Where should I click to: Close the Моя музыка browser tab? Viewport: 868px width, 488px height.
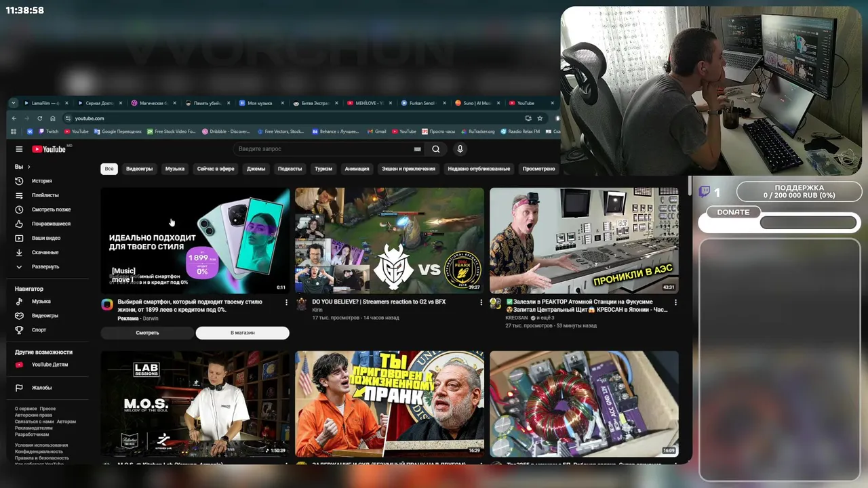click(283, 103)
